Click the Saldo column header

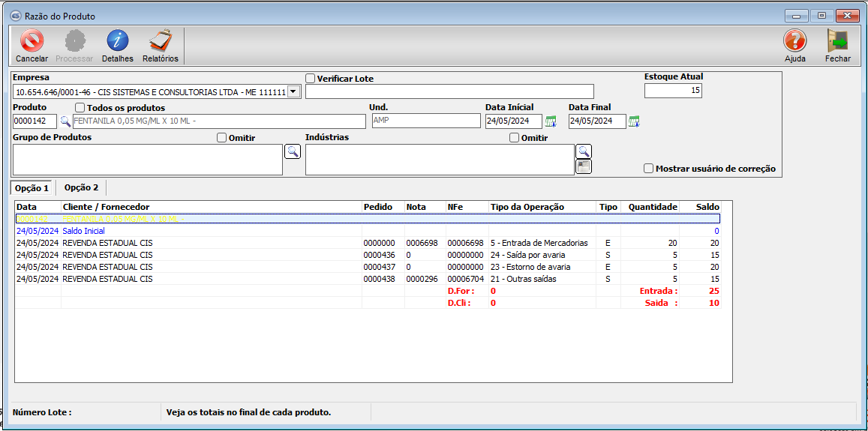point(707,207)
